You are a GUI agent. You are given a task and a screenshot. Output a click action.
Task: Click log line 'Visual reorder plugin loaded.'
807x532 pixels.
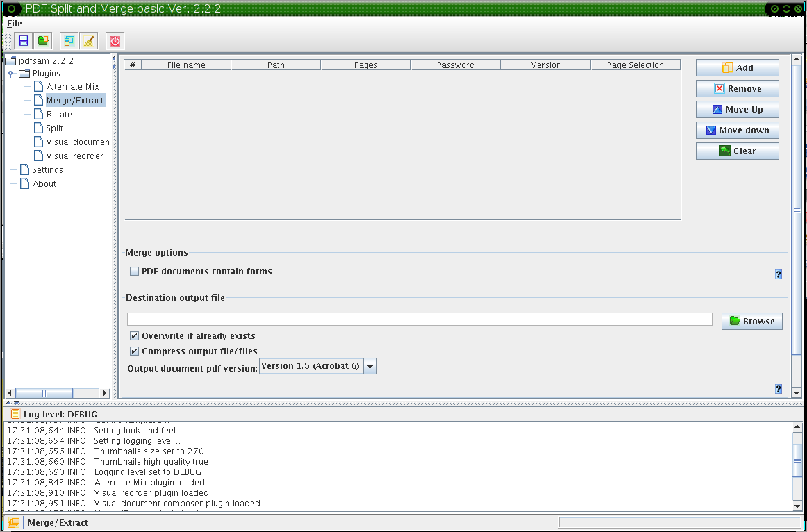[x=152, y=493]
